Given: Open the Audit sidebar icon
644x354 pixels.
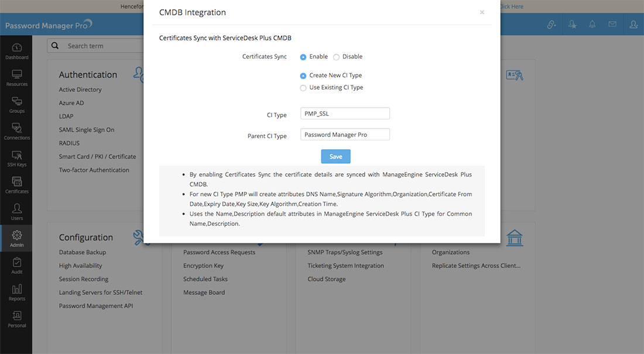Looking at the screenshot, I should (16, 266).
